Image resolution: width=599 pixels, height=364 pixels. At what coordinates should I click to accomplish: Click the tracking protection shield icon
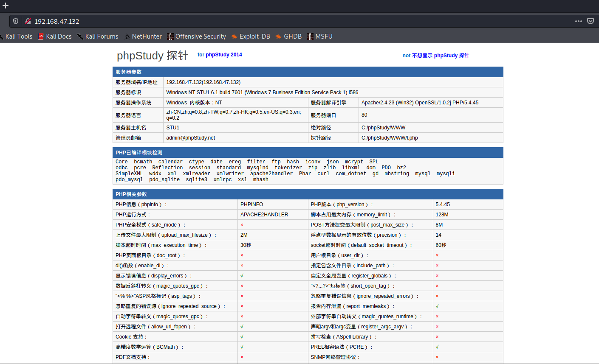click(16, 21)
